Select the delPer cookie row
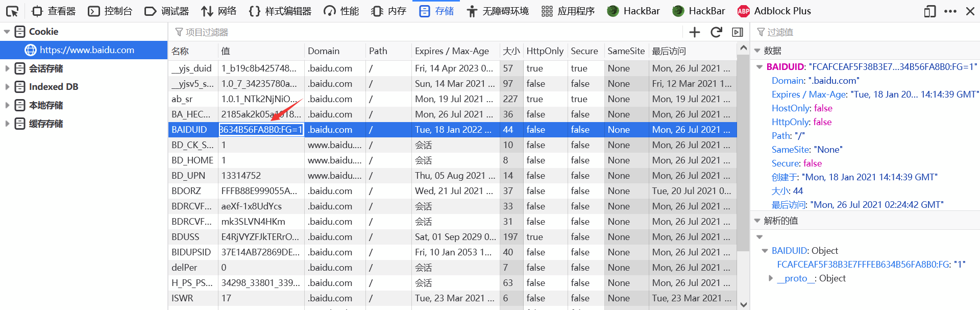 (452, 268)
